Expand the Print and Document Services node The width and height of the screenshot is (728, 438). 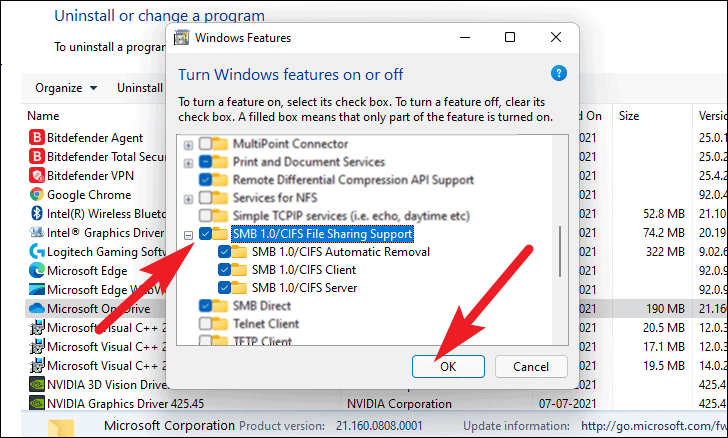tap(188, 163)
